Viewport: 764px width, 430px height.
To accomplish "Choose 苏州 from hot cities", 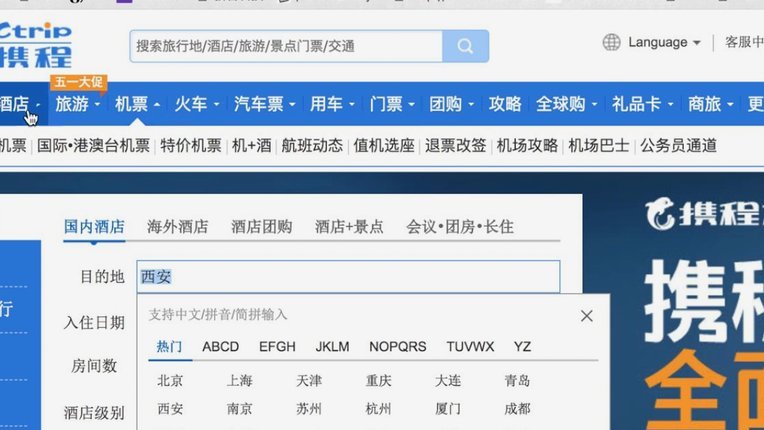I will tap(309, 409).
